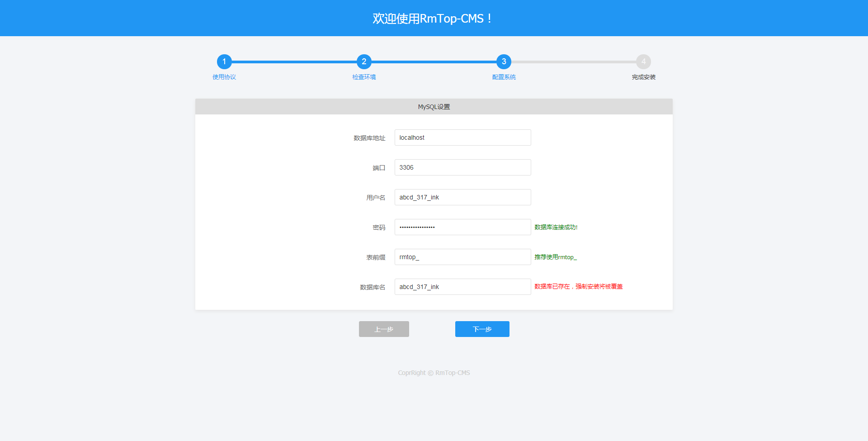Viewport: 868px width, 441px height.
Task: Click the red 数据库已存在 warning text
Action: point(578,286)
